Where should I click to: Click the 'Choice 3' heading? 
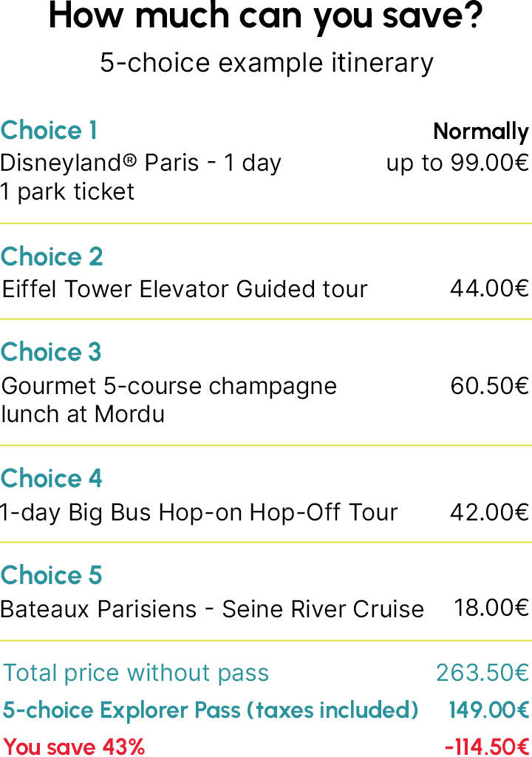[x=51, y=352]
